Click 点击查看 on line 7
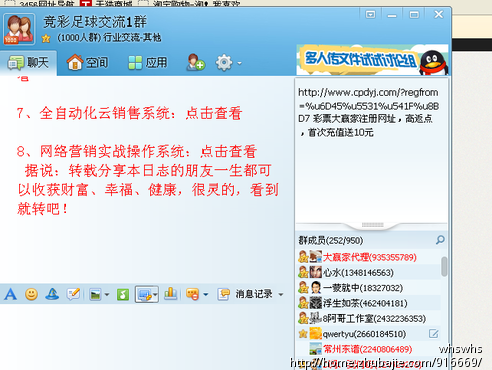Viewport: 492px width, 370px height. 214,113
